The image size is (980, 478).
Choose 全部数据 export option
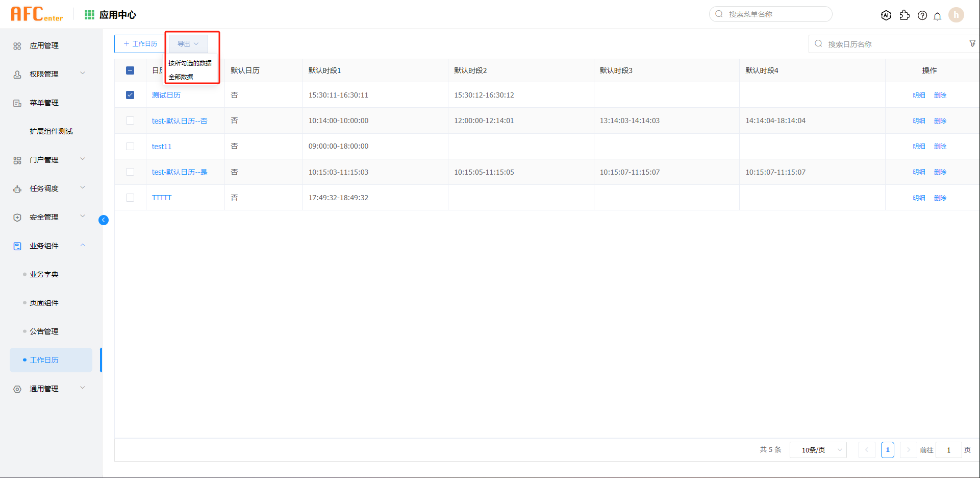(181, 77)
